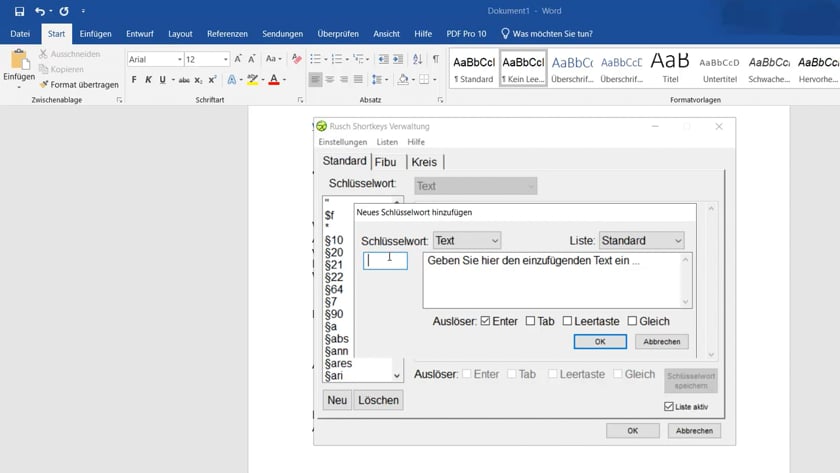Open the Einstellungen menu
This screenshot has width=840, height=473.
tap(343, 143)
